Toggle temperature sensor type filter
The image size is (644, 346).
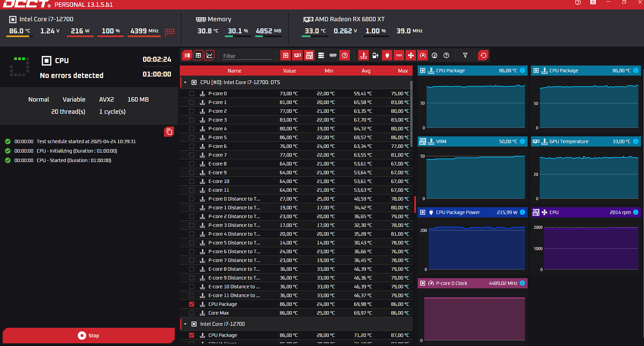coord(363,55)
